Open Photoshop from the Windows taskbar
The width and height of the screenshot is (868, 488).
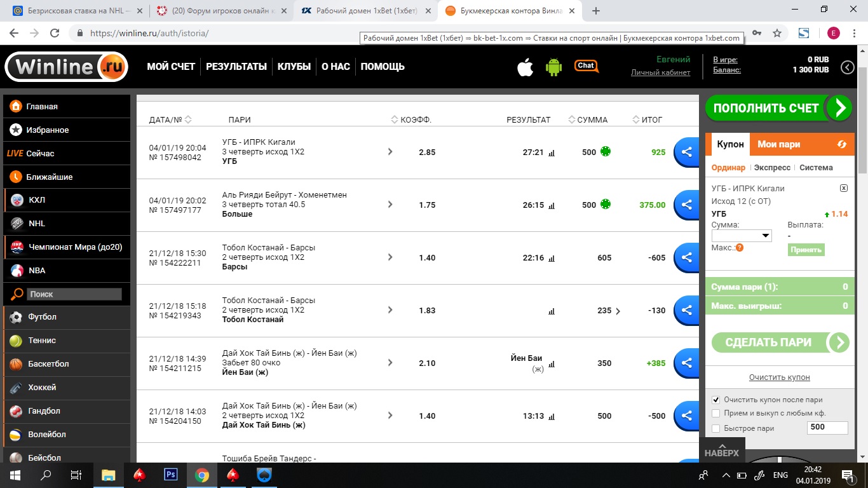click(x=170, y=475)
